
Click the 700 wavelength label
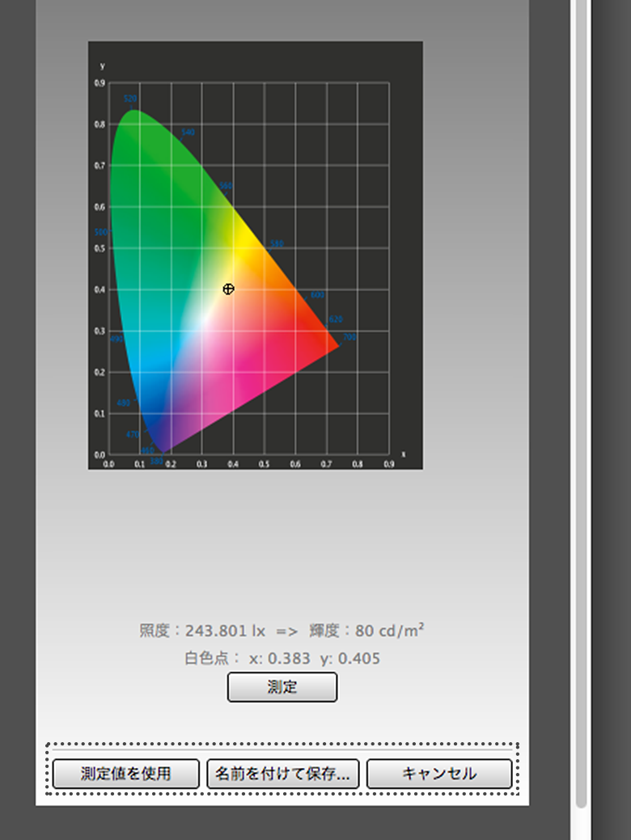tap(349, 337)
